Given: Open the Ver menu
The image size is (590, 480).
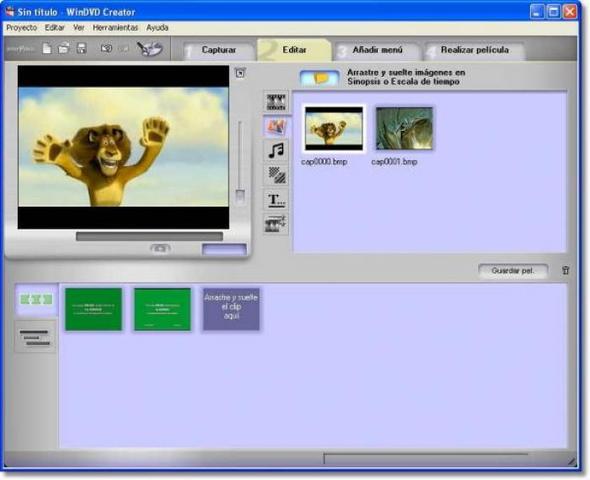Looking at the screenshot, I should point(79,27).
